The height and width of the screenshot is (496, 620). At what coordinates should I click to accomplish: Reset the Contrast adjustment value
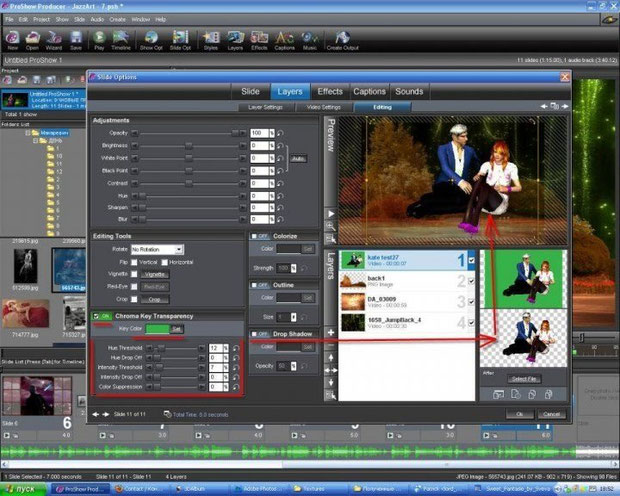[280, 184]
